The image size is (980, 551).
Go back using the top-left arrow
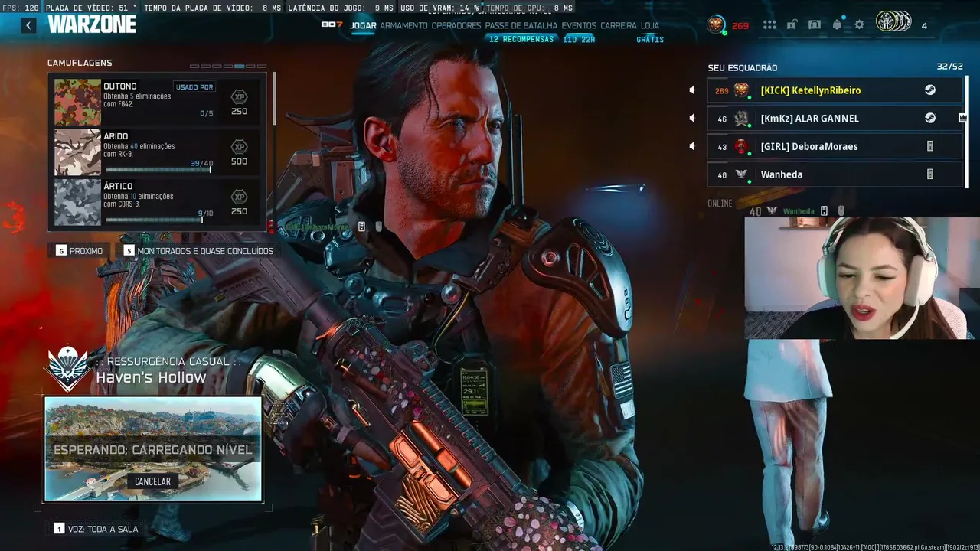coord(28,25)
